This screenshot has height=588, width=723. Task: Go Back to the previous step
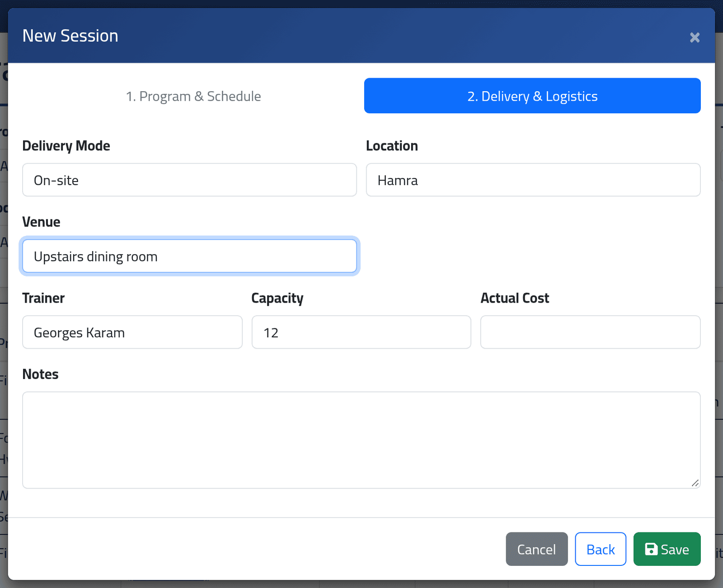pyautogui.click(x=601, y=549)
